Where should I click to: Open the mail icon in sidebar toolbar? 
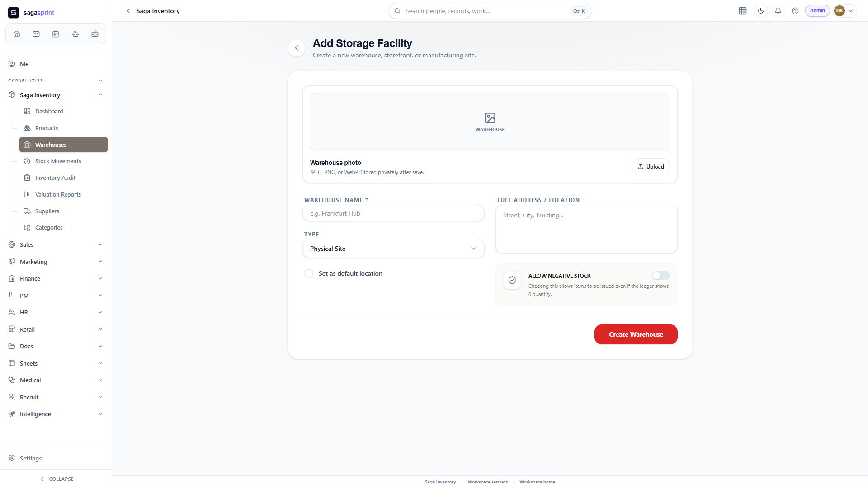click(x=36, y=34)
